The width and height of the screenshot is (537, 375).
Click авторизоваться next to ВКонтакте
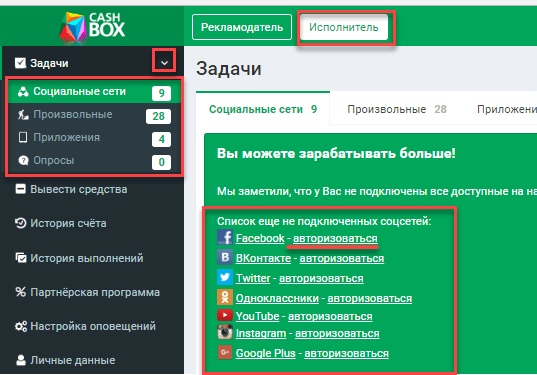pyautogui.click(x=342, y=258)
